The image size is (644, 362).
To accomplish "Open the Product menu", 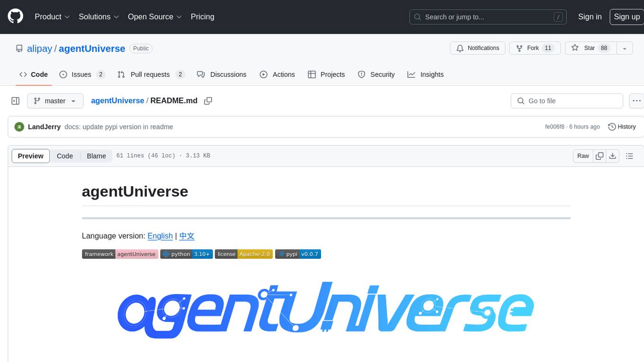I will 52,17.
